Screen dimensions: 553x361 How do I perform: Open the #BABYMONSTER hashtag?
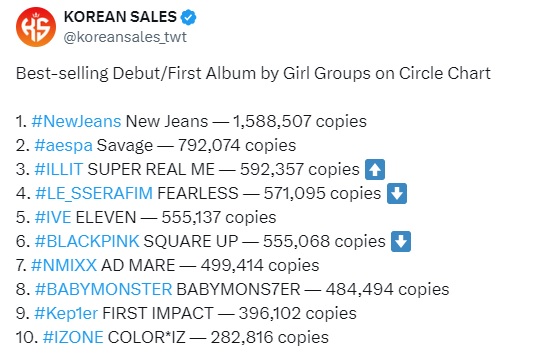coord(103,289)
